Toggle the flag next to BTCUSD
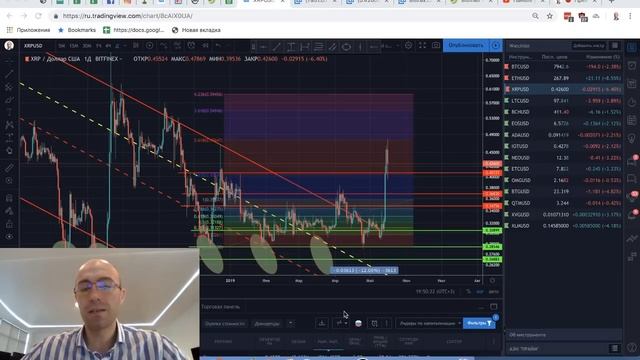Screen dimensions: 640x360 (x=507, y=67)
